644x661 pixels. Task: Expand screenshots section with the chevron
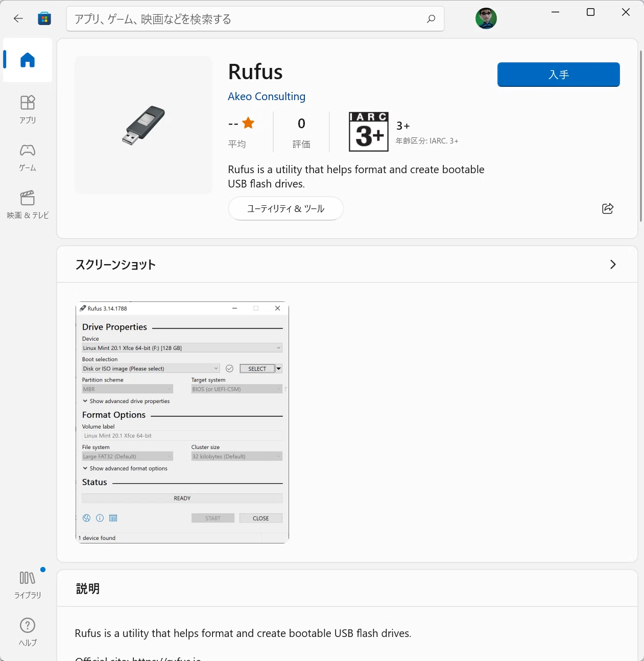pyautogui.click(x=613, y=264)
